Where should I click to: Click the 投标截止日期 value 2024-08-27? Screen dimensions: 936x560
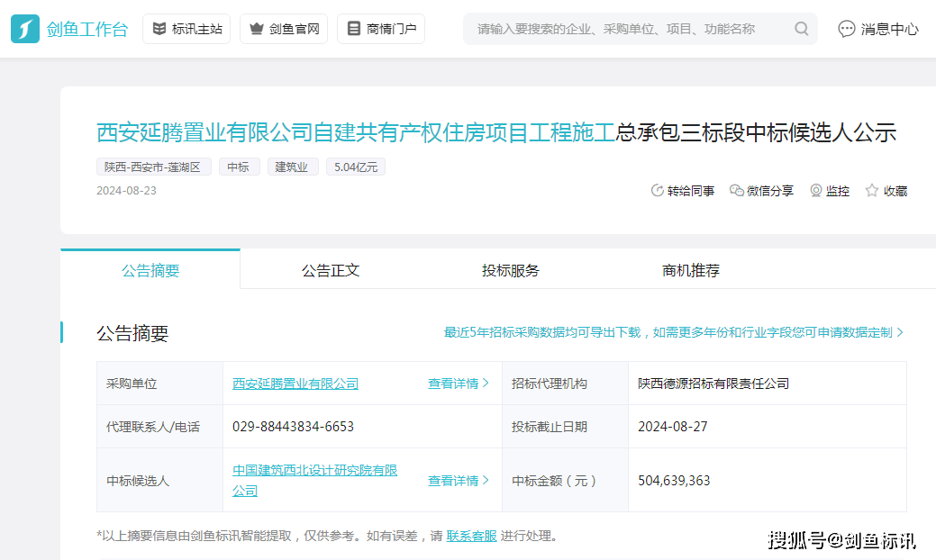[x=673, y=427]
